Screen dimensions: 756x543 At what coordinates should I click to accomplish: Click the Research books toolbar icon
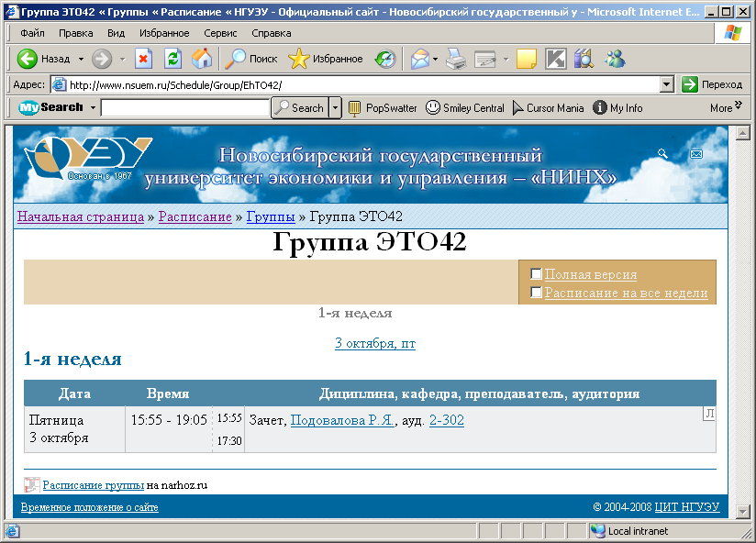(584, 59)
